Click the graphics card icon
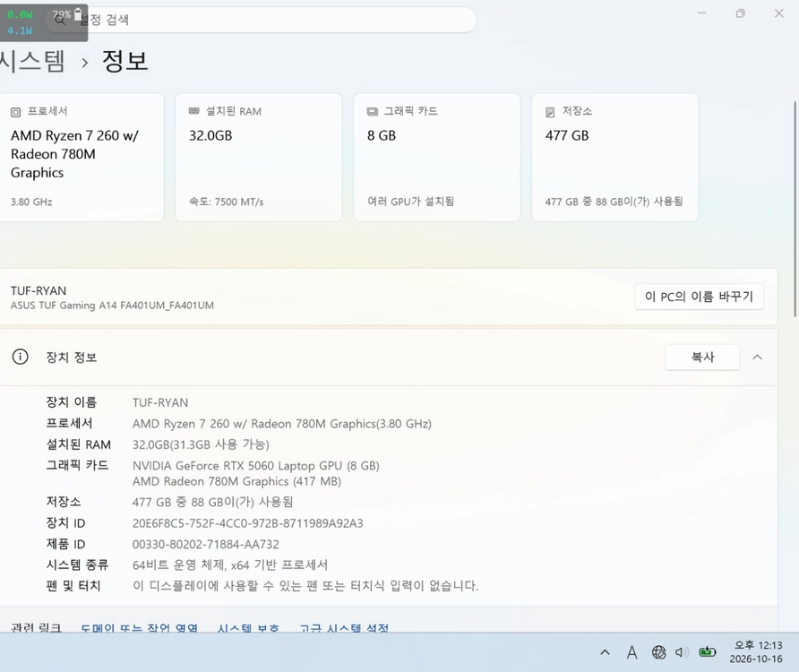Image resolution: width=799 pixels, height=672 pixels. tap(373, 112)
